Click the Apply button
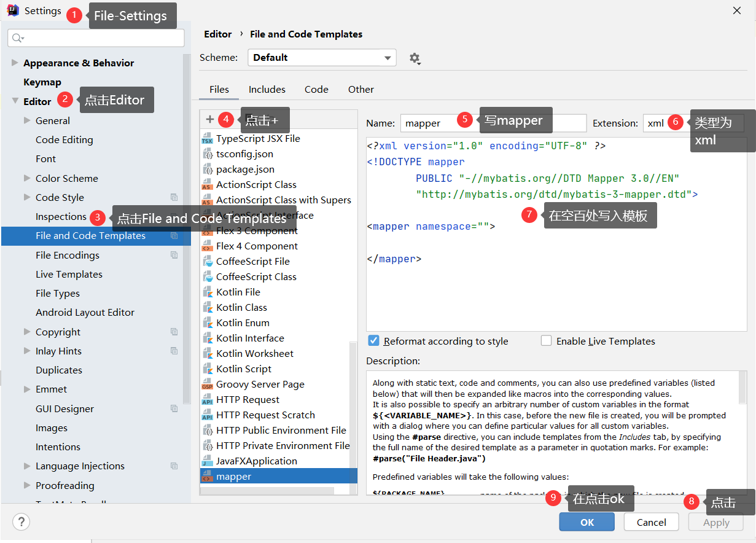 pos(716,522)
